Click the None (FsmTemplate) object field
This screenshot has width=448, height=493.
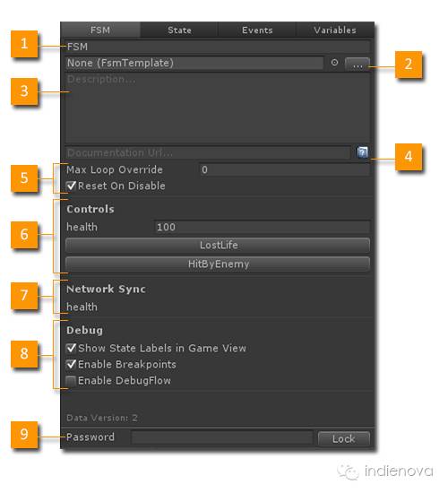tap(194, 63)
